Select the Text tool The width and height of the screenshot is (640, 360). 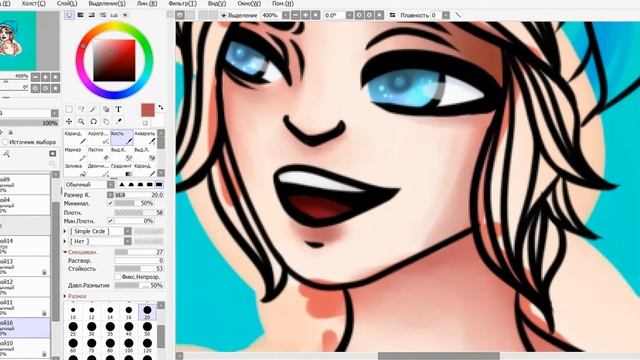[118, 109]
